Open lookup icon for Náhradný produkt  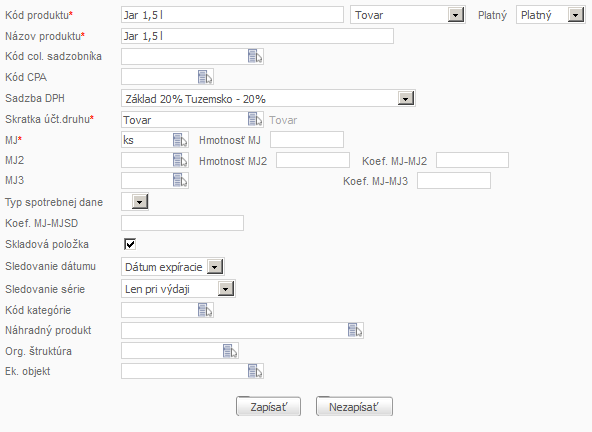pos(355,330)
